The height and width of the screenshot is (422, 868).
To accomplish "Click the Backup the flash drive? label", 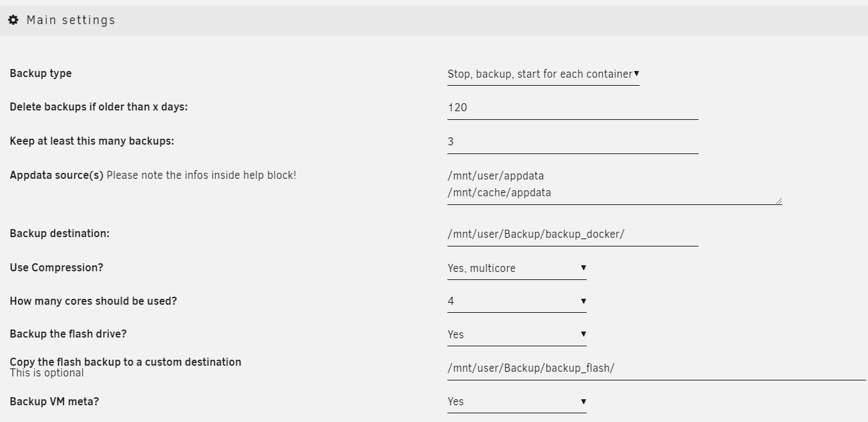I will tap(68, 334).
